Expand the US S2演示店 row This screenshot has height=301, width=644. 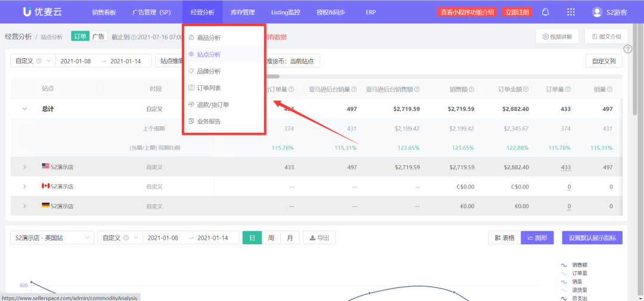pyautogui.click(x=24, y=167)
